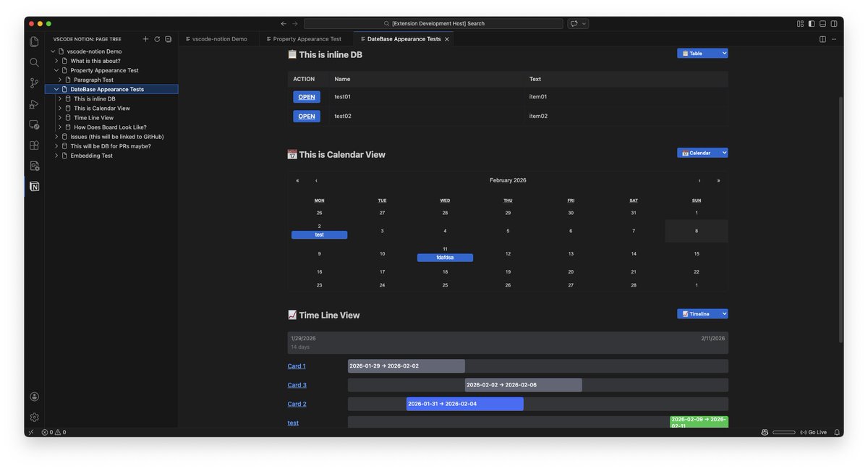
Task: Toggle the bottom panel
Action: coord(822,23)
